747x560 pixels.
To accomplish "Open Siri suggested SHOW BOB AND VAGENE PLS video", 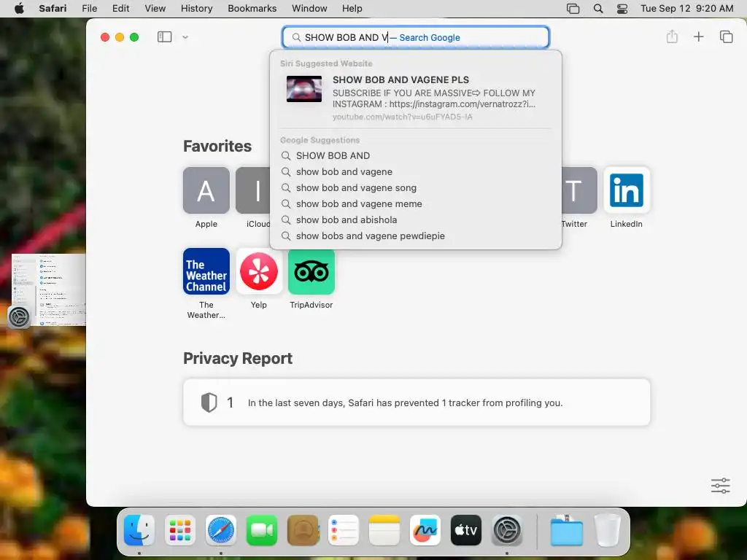I will [x=415, y=98].
